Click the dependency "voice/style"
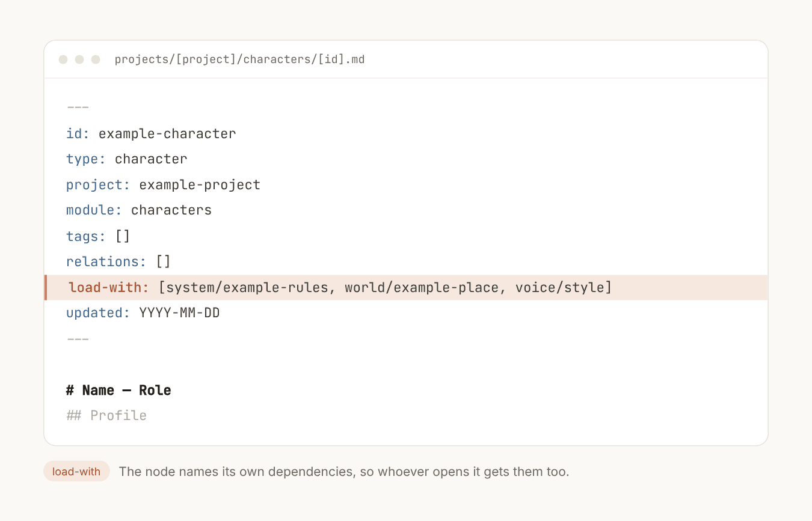This screenshot has width=812, height=521. 559,287
